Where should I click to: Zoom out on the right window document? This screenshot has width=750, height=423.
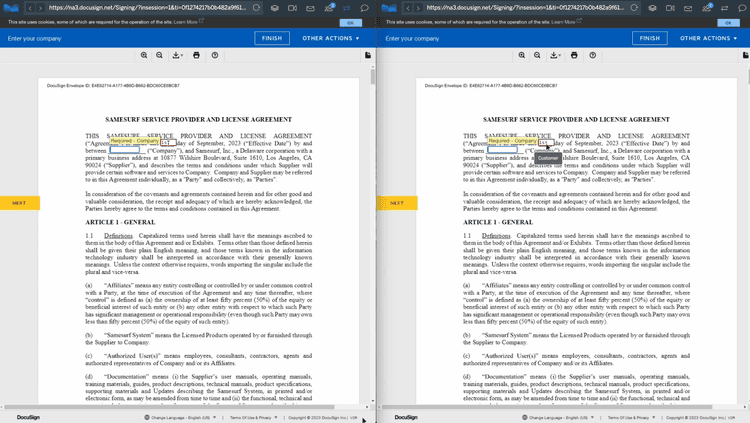click(537, 56)
